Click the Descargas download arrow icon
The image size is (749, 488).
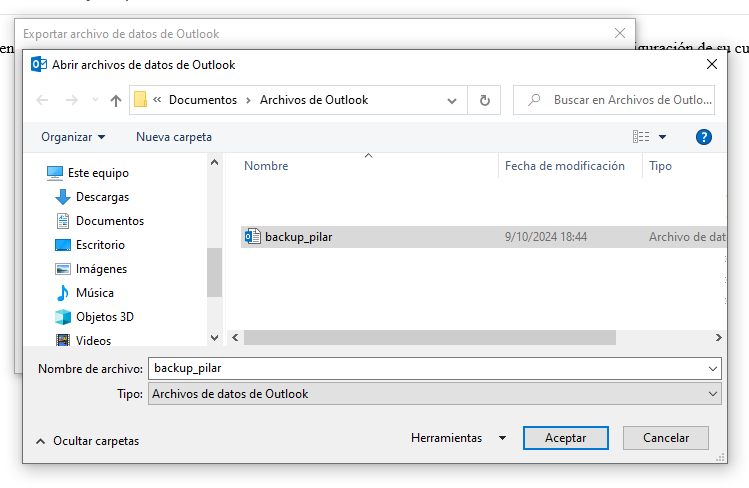pos(63,197)
